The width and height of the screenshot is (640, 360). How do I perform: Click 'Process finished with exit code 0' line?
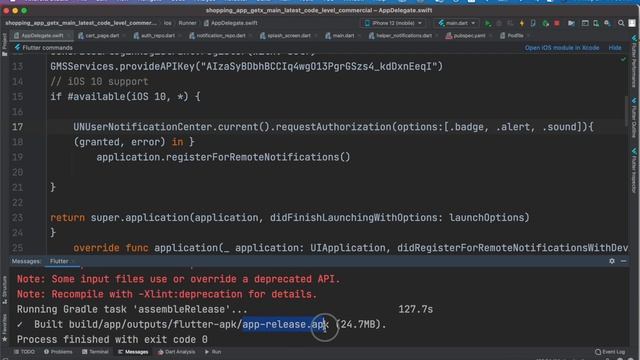112,340
